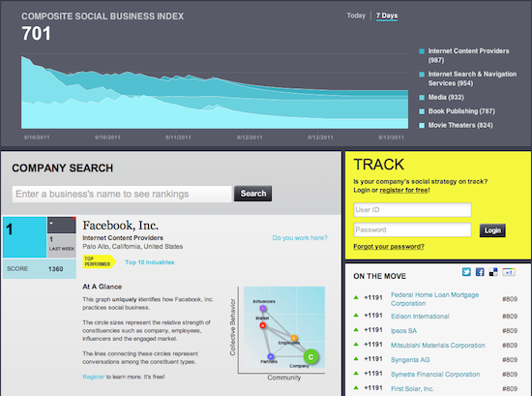Focus the Password field

[x=412, y=229]
